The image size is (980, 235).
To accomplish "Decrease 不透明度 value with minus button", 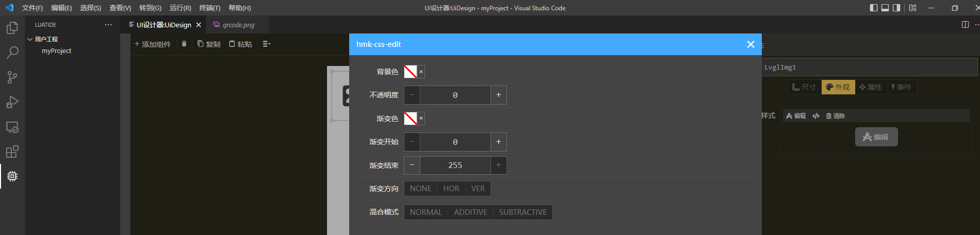I will coord(412,95).
